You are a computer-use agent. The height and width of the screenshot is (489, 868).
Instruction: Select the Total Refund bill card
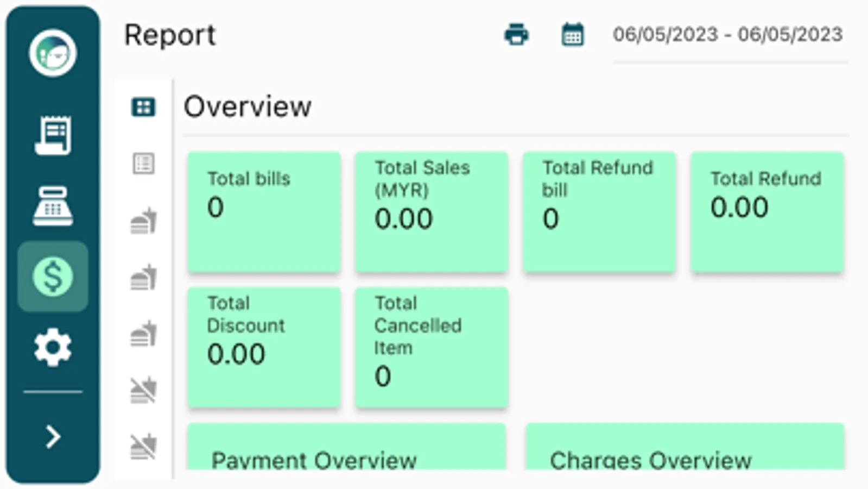599,212
